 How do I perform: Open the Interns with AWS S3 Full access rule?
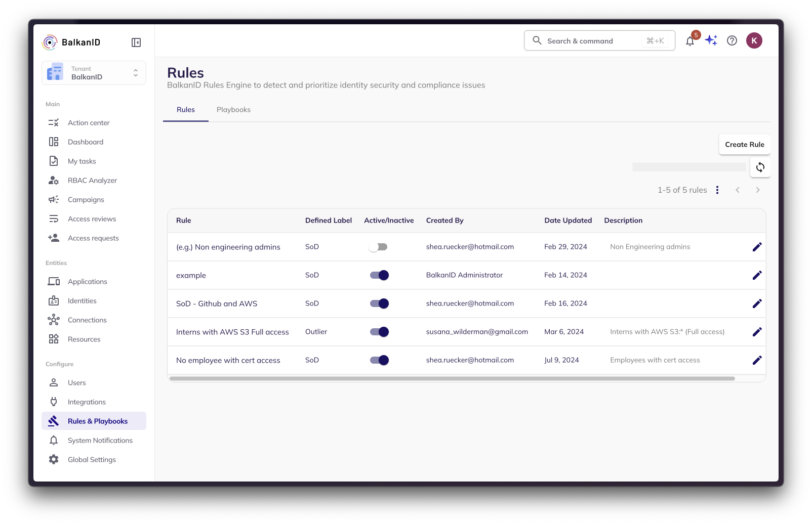coord(232,332)
